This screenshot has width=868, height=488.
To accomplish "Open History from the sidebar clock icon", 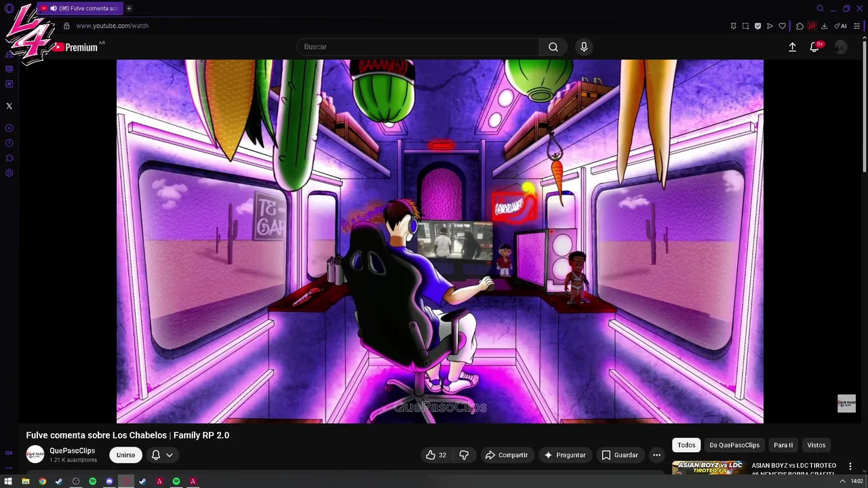I will point(9,143).
